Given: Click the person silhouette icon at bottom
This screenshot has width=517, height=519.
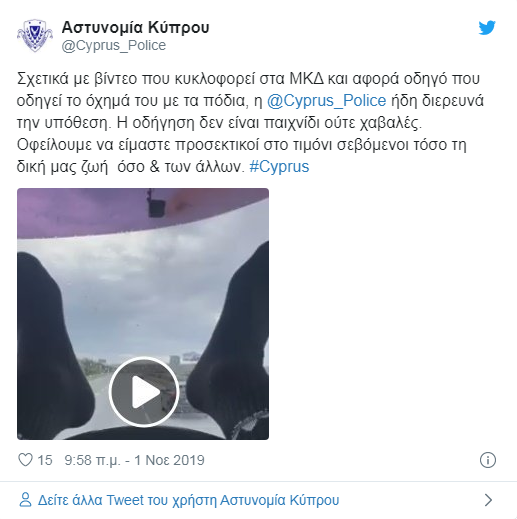Looking at the screenshot, I should [x=25, y=500].
